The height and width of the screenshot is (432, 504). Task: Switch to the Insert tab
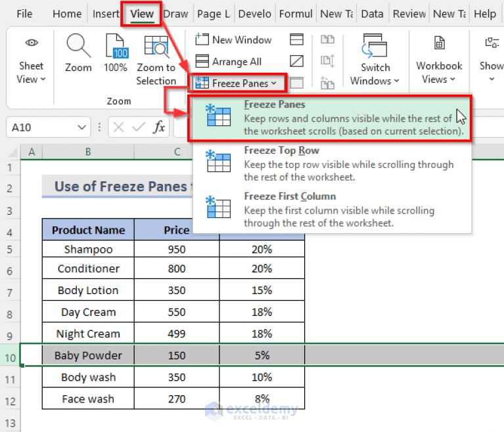(x=105, y=14)
